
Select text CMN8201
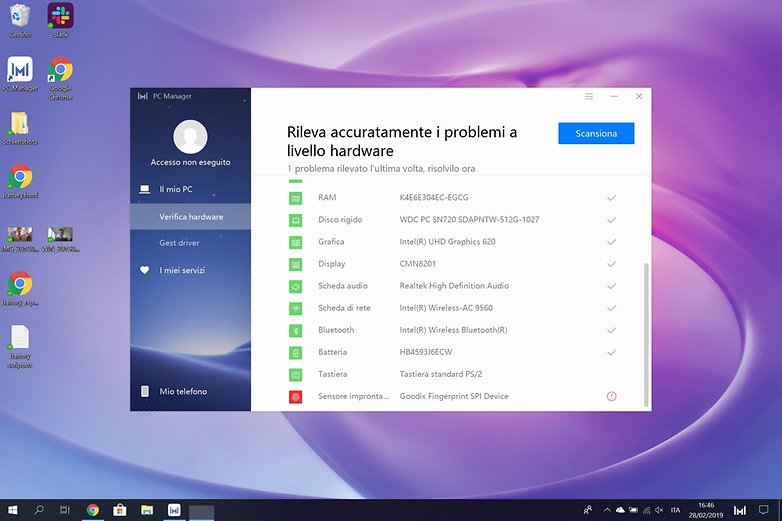[417, 264]
